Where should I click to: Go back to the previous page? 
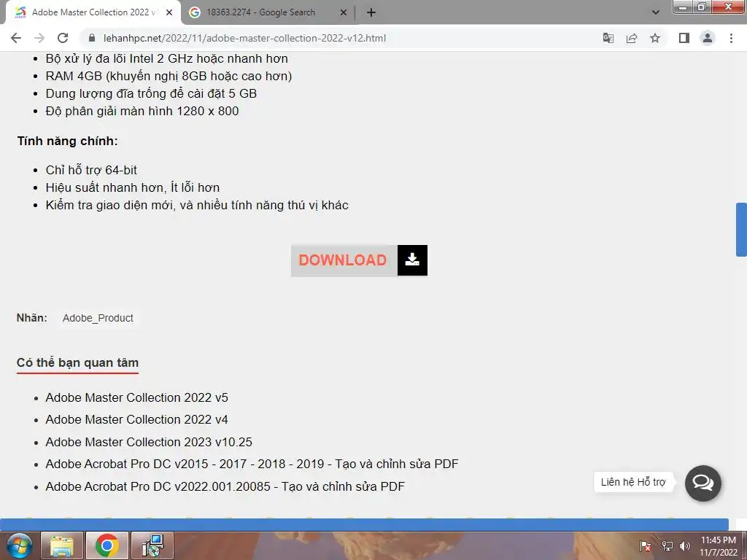16,38
